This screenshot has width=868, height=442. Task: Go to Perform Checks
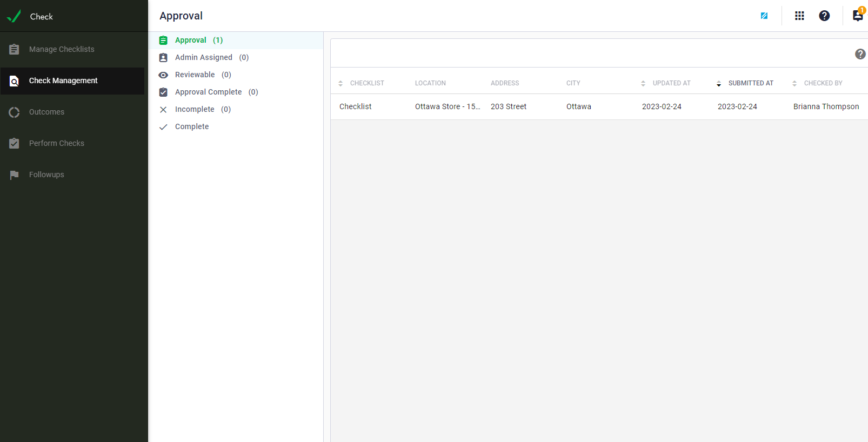pyautogui.click(x=56, y=143)
